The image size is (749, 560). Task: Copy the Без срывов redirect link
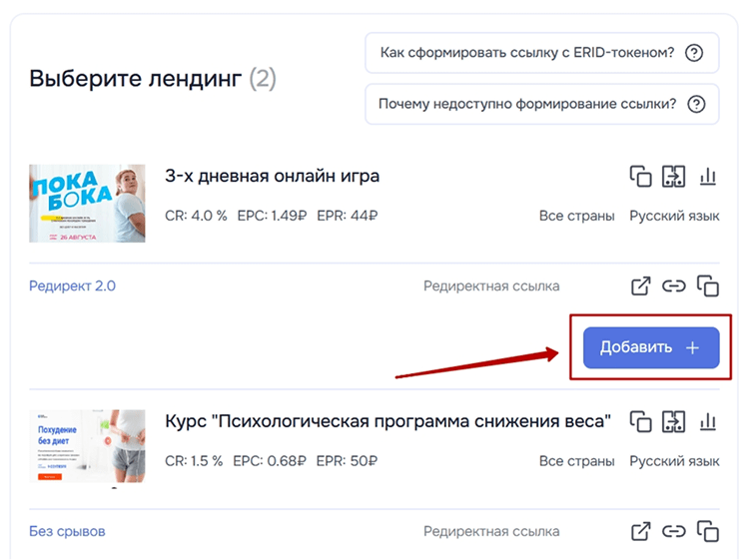[x=708, y=531]
